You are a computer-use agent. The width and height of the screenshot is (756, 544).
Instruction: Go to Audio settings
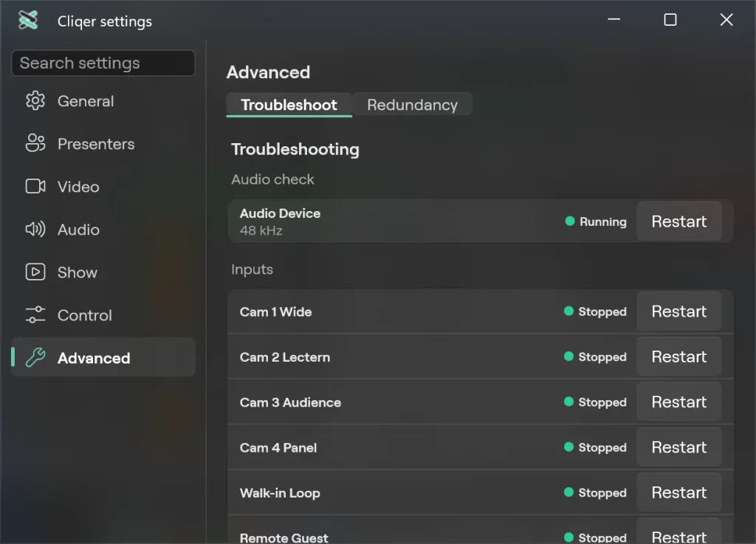(x=103, y=230)
